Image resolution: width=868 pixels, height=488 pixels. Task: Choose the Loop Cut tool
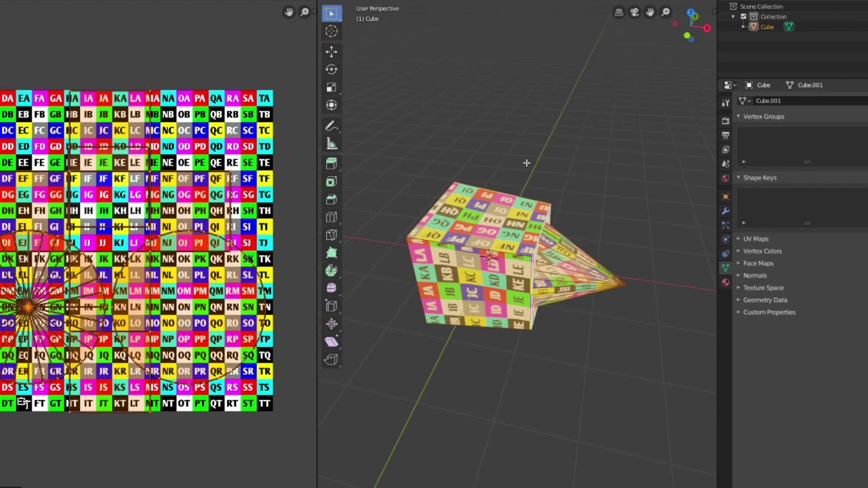331,218
